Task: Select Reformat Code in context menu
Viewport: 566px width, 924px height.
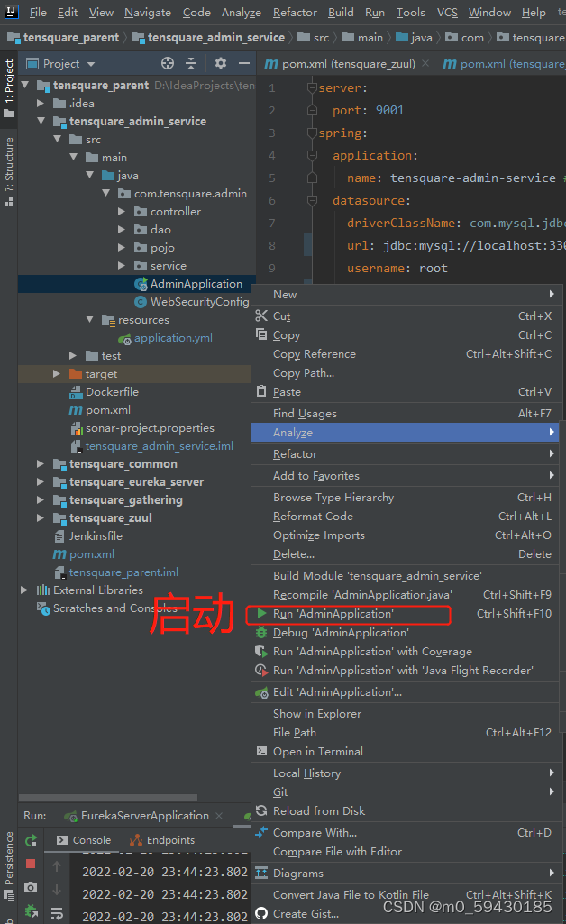Action: tap(406, 517)
